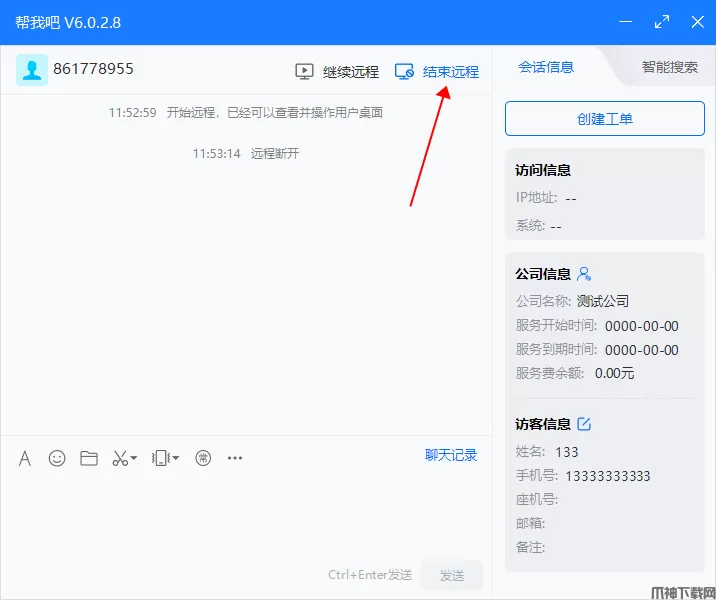Screen dimensions: 716x600
Task: Switch to the 会话信息 tab
Action: pyautogui.click(x=546, y=68)
